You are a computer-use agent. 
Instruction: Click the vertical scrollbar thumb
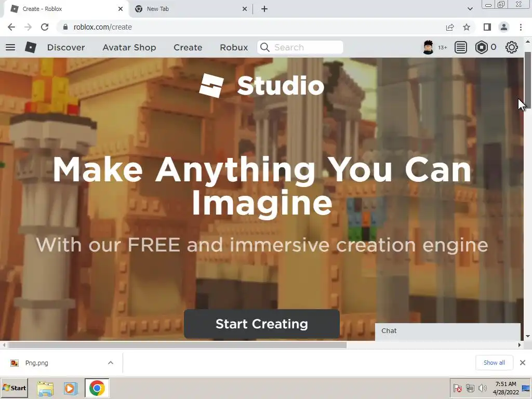pos(528,79)
